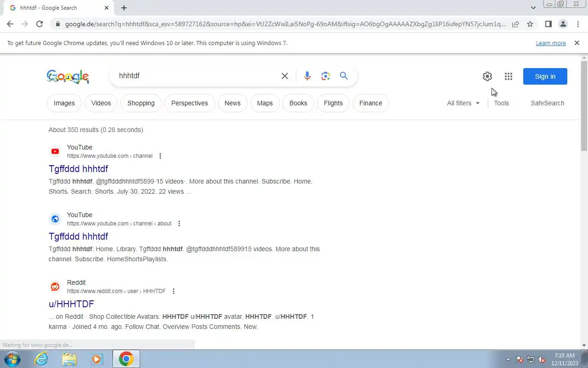
Task: Open Windows Explorer folder in taskbar
Action: point(69,359)
